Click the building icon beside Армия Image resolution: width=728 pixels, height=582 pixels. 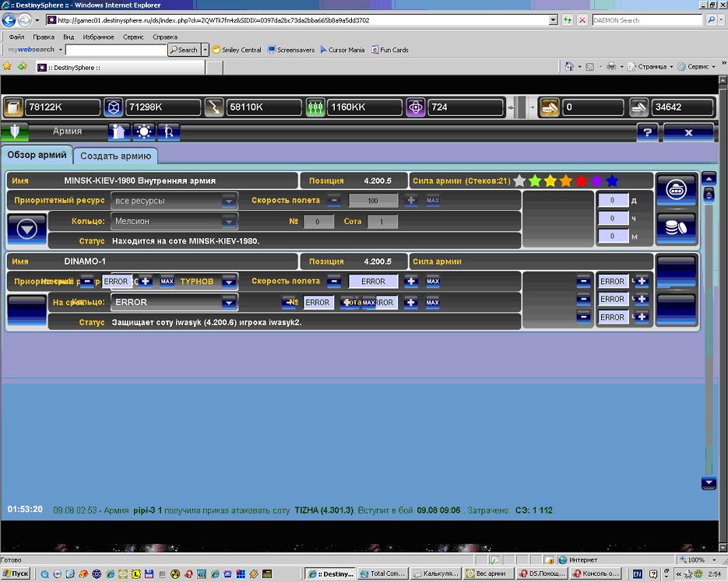118,132
